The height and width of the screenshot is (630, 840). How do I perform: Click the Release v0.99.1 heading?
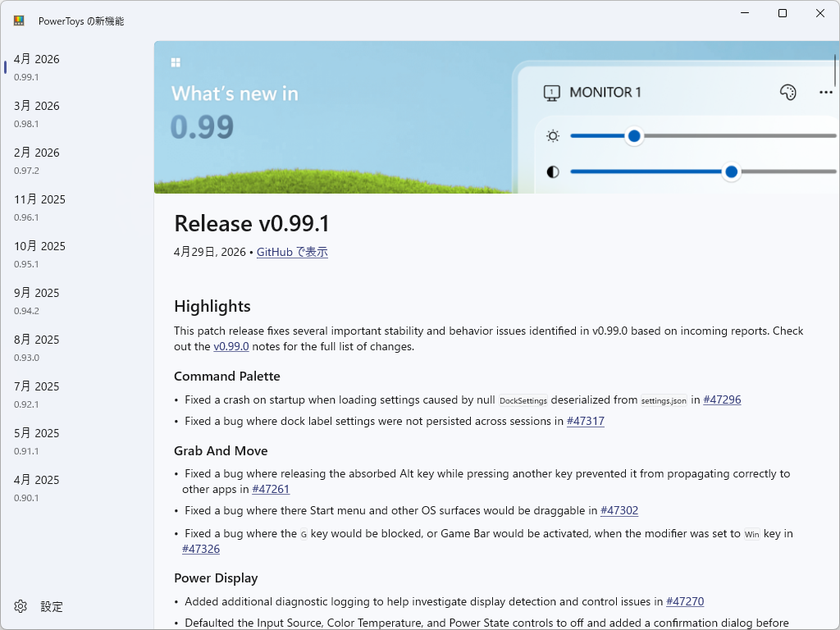coord(252,223)
